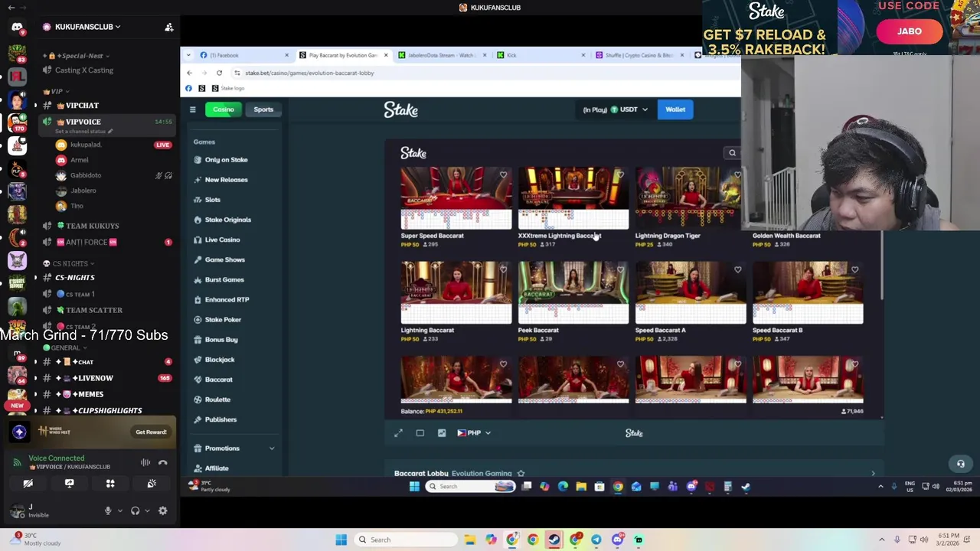Click user Gabbidoto in voice list
Screen dimensions: 980x551
coord(85,175)
